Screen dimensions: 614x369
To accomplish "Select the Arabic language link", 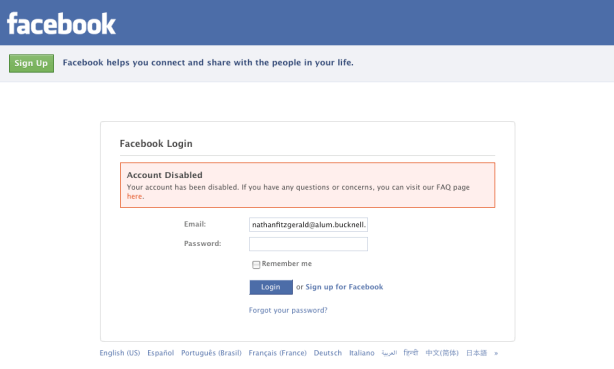I will tap(389, 353).
